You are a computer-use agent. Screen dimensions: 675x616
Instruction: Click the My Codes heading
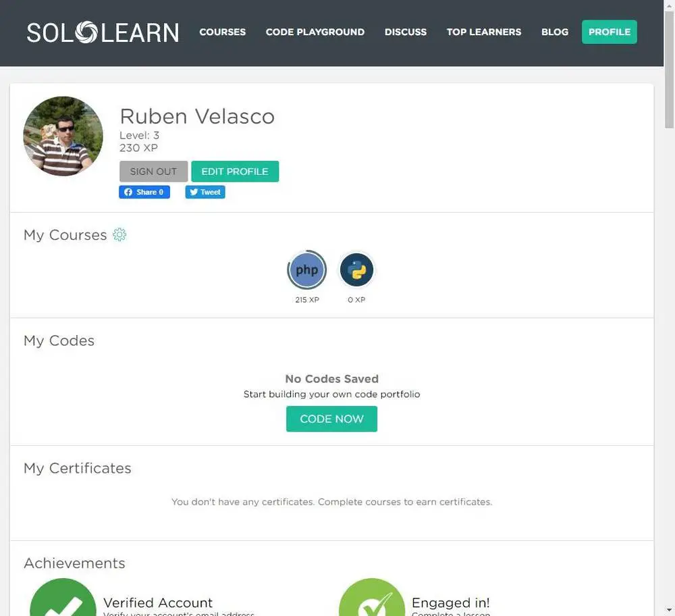(x=59, y=340)
